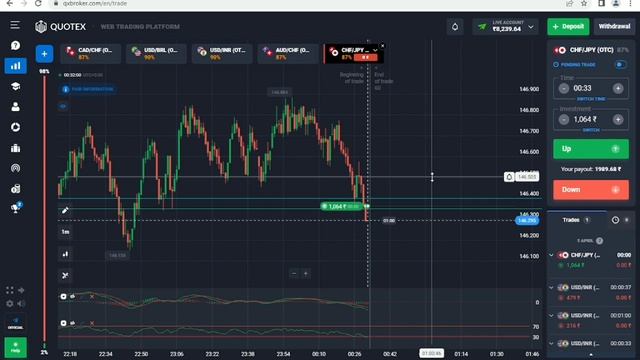Click the green Help button
The height and width of the screenshot is (360, 640).
point(16,347)
